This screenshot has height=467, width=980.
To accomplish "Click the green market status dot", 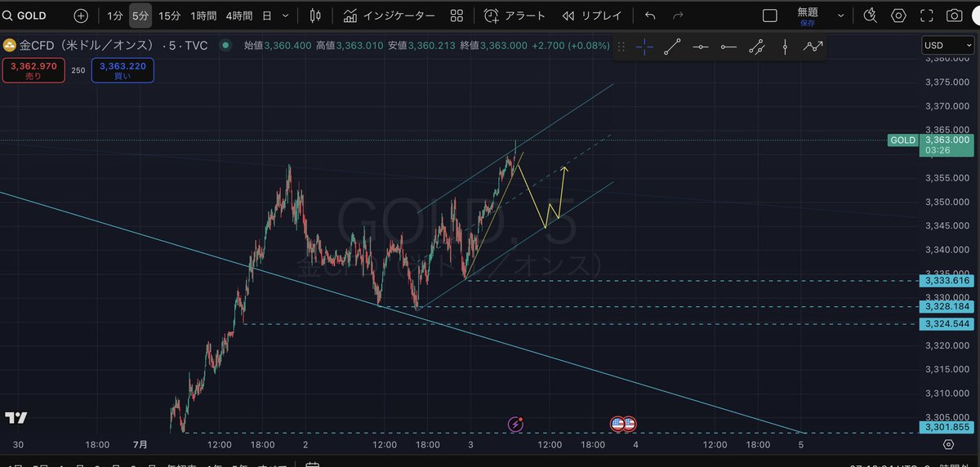I will 225,47.
